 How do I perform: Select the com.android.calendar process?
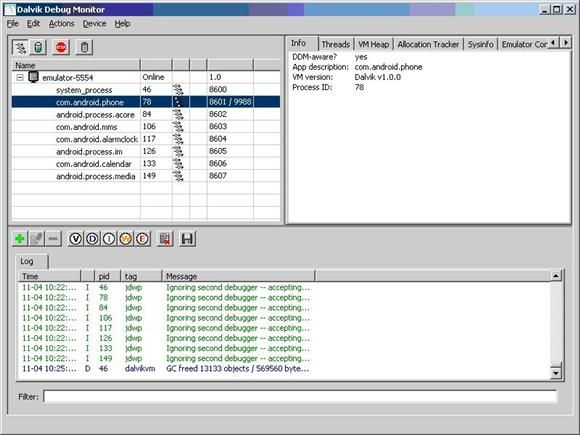point(146,163)
